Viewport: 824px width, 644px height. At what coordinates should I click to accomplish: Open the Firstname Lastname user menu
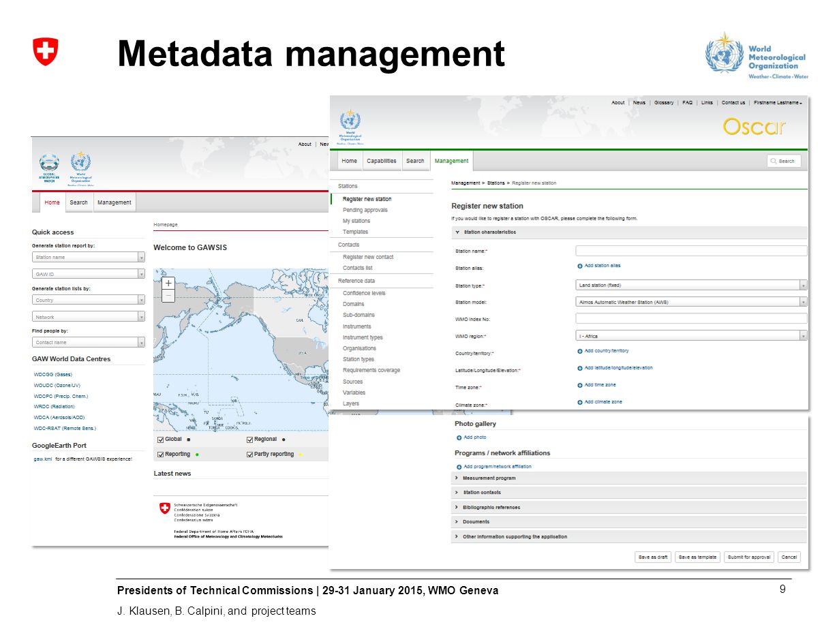[x=778, y=103]
